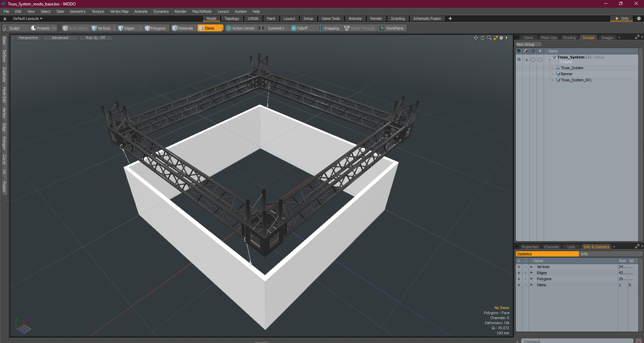Switch to the Channels tab
The width and height of the screenshot is (644, 343).
(551, 247)
